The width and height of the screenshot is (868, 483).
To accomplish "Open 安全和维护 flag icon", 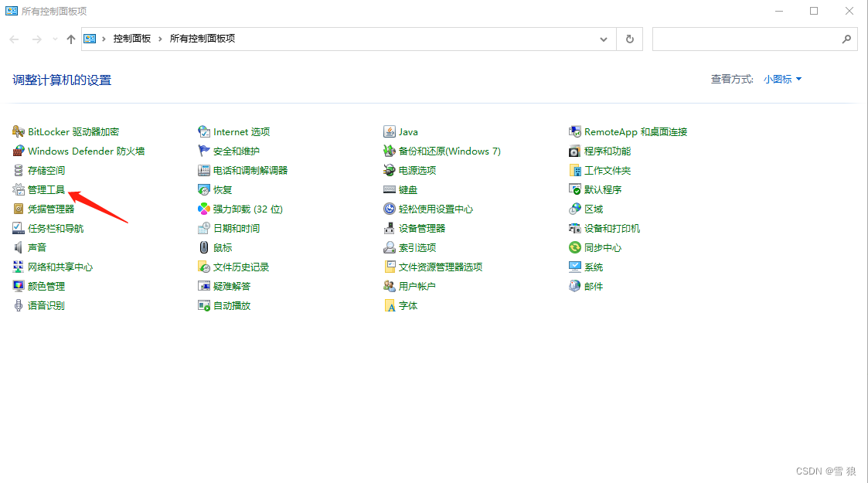I will [204, 151].
